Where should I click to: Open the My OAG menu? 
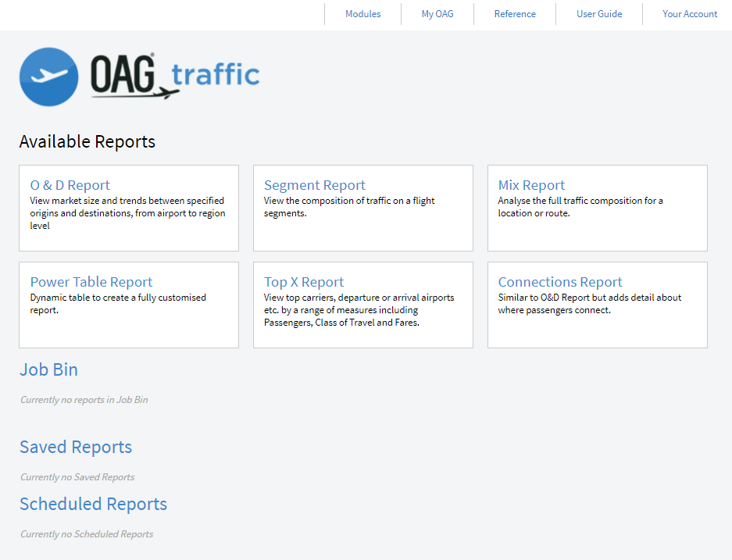point(437,14)
